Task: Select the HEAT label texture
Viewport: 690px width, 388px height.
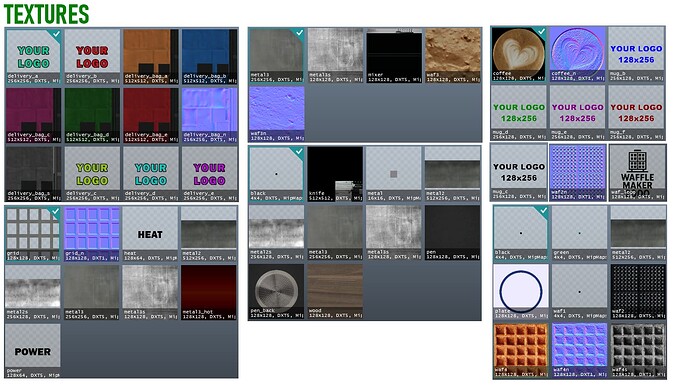Action: click(x=150, y=234)
